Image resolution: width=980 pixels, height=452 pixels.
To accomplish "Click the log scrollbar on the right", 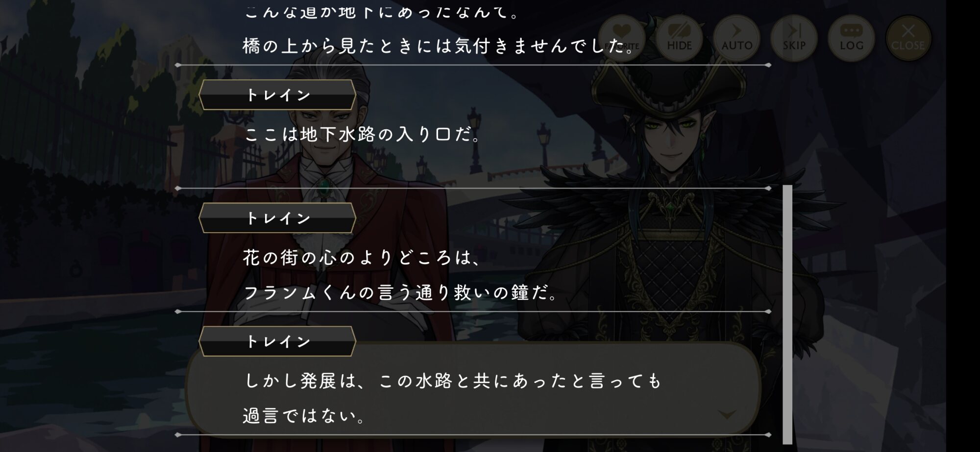I will (x=787, y=314).
